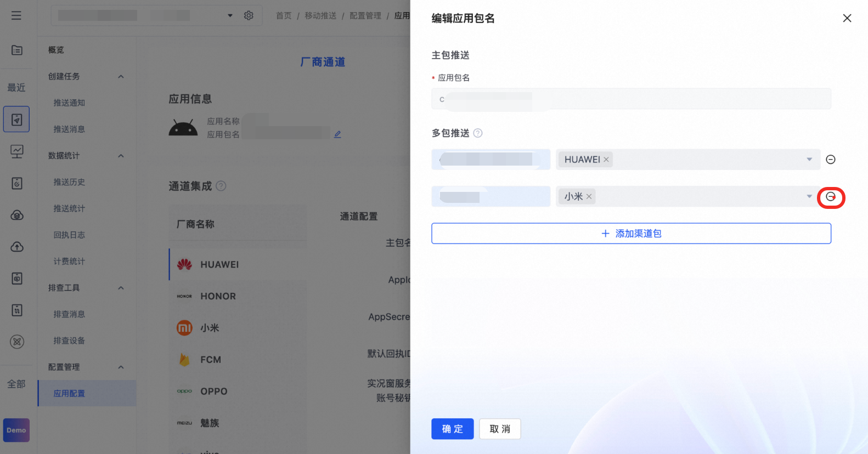Image resolution: width=868 pixels, height=454 pixels.
Task: Click the cloud disk sidebar icon
Action: [x=17, y=215]
